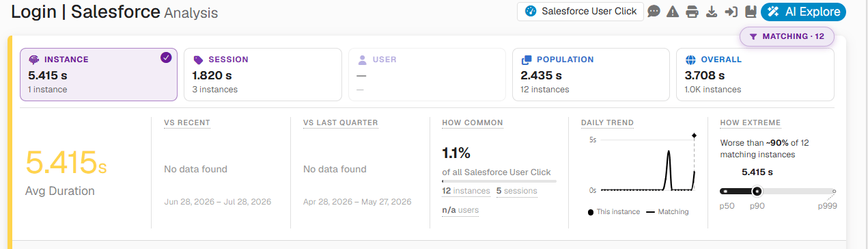Launch AI Explore
Screen dimensions: 868x249
click(803, 12)
